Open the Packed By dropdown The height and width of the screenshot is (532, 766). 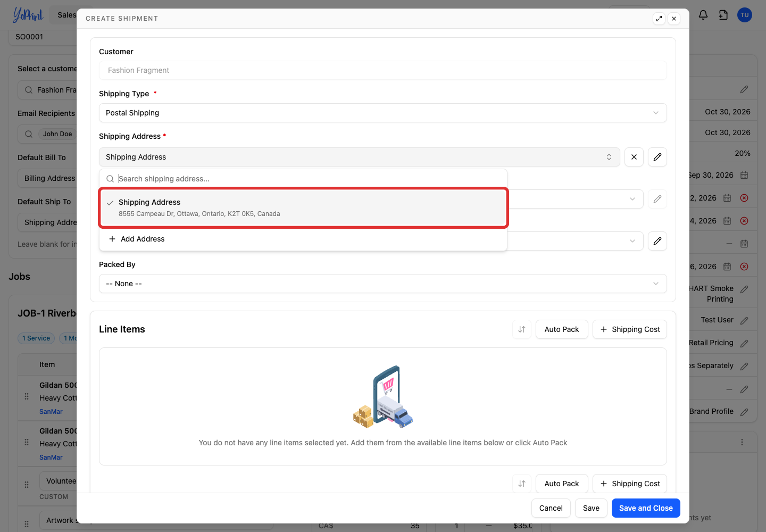point(383,284)
